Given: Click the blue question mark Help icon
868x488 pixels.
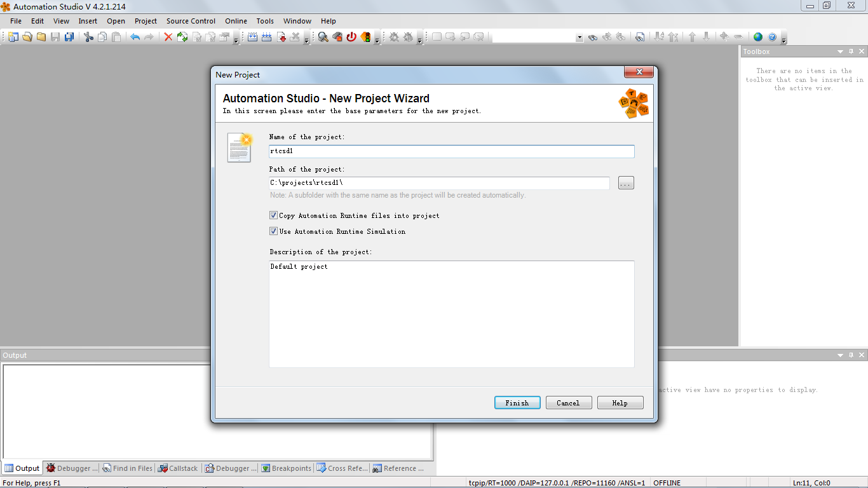Looking at the screenshot, I should click(772, 37).
